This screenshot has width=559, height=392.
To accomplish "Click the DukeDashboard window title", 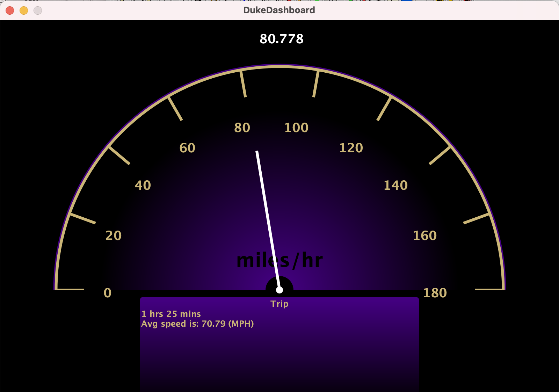I will [279, 10].
